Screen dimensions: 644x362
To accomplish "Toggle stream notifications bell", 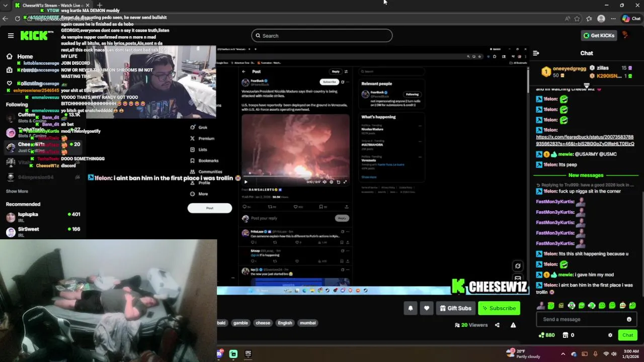I will pyautogui.click(x=410, y=308).
